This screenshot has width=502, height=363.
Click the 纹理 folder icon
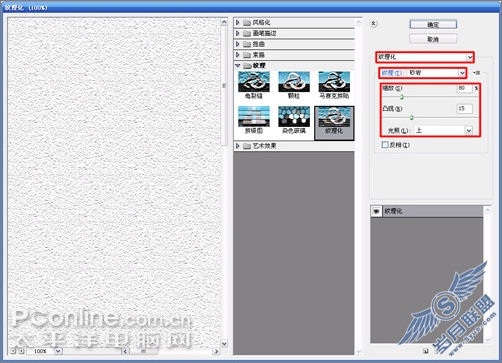click(247, 66)
